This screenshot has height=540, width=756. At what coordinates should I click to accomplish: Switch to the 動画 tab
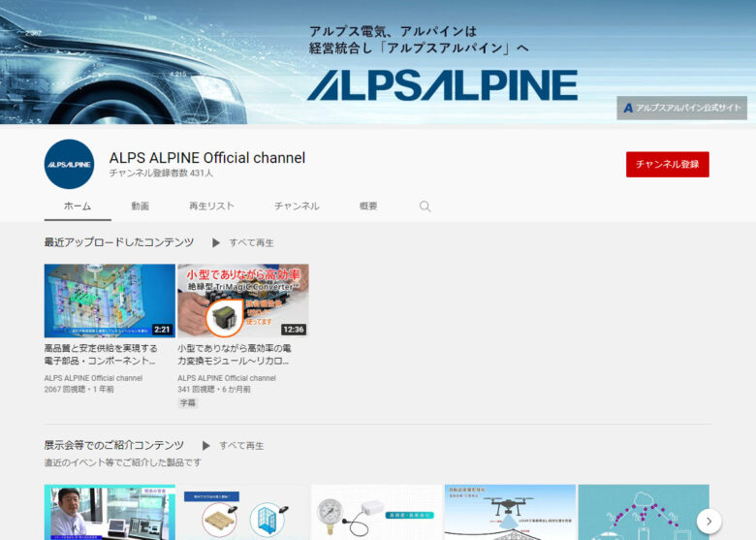tap(141, 206)
